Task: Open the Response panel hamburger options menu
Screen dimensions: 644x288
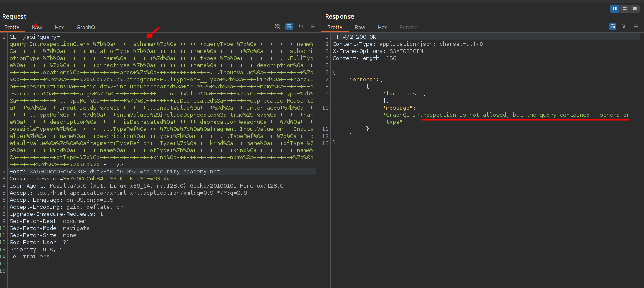Action: pos(636,26)
